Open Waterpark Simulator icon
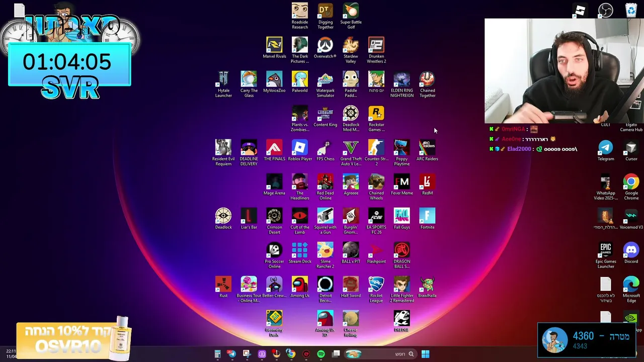Image resolution: width=644 pixels, height=362 pixels. tap(325, 84)
